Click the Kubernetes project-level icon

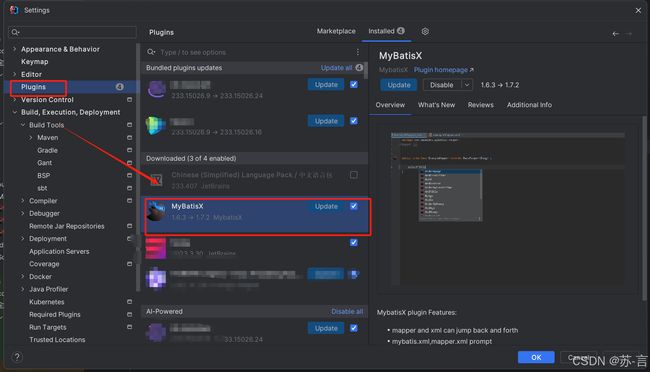tap(129, 302)
